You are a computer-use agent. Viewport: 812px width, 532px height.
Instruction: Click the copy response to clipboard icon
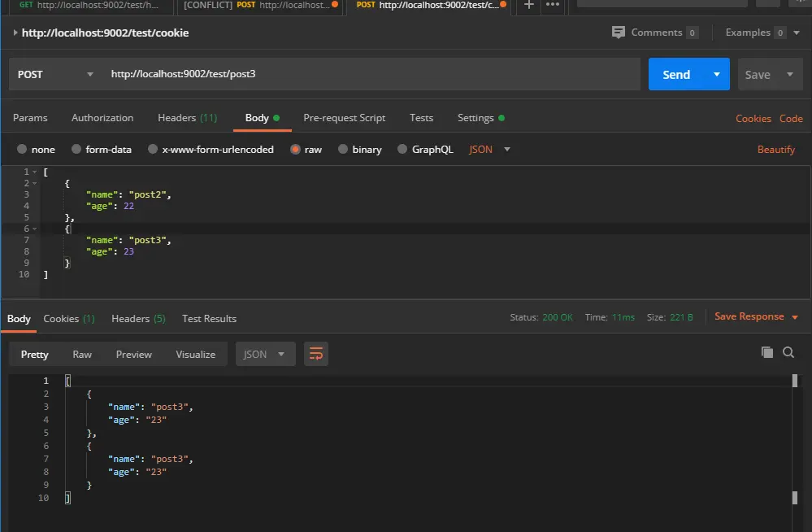[x=767, y=352]
